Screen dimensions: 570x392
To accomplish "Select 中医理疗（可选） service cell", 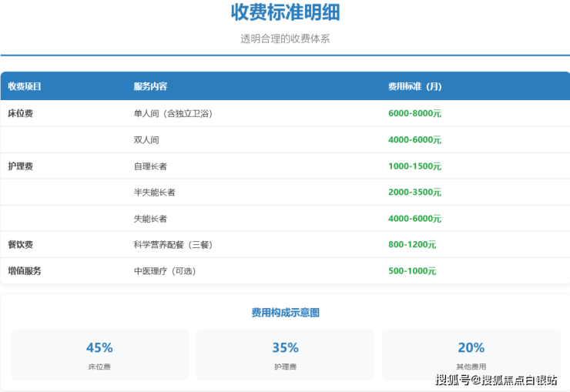I will [x=165, y=271].
